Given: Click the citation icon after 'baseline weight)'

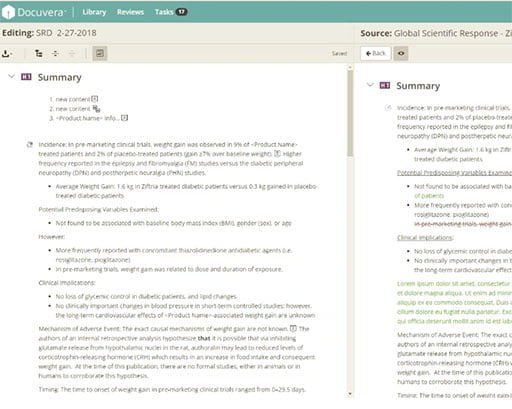Looking at the screenshot, I should (277, 154).
